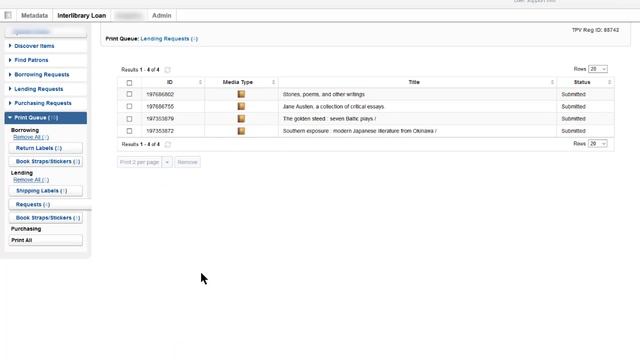Select title Stories, poems, and other writings
The width and height of the screenshot is (640, 360).
(x=324, y=94)
